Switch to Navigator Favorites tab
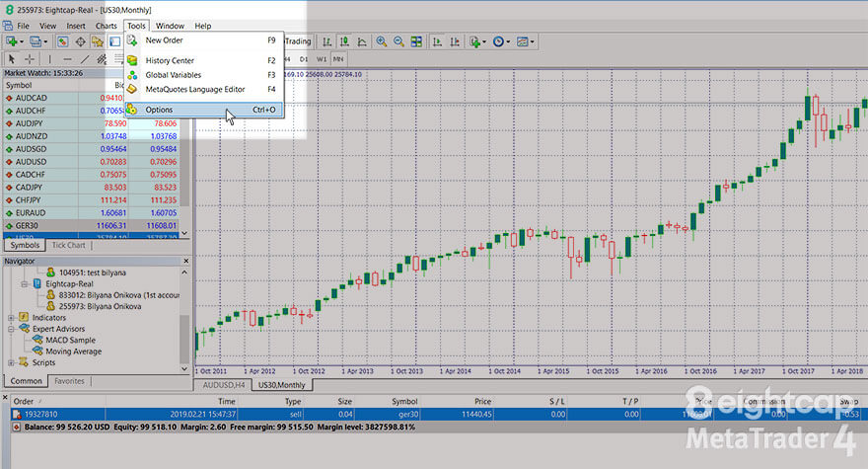868x469 pixels. [69, 381]
